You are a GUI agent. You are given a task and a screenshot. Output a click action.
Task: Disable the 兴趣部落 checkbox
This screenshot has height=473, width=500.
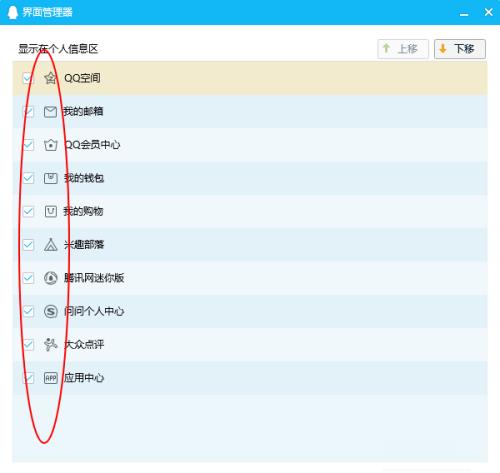click(28, 245)
